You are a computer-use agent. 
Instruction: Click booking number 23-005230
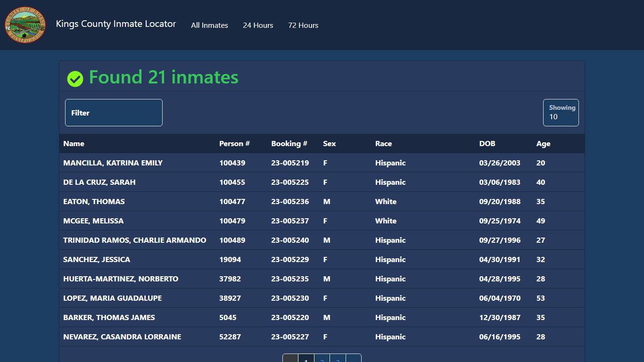click(290, 298)
